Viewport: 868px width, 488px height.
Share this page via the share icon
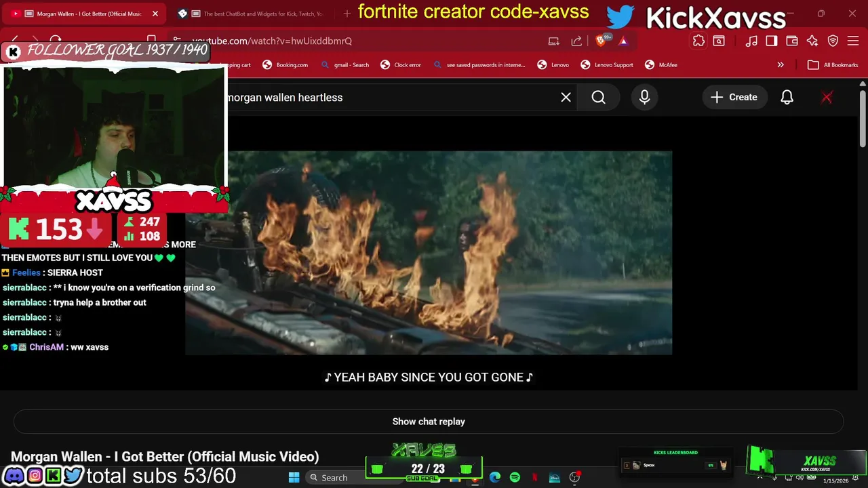[x=576, y=41]
